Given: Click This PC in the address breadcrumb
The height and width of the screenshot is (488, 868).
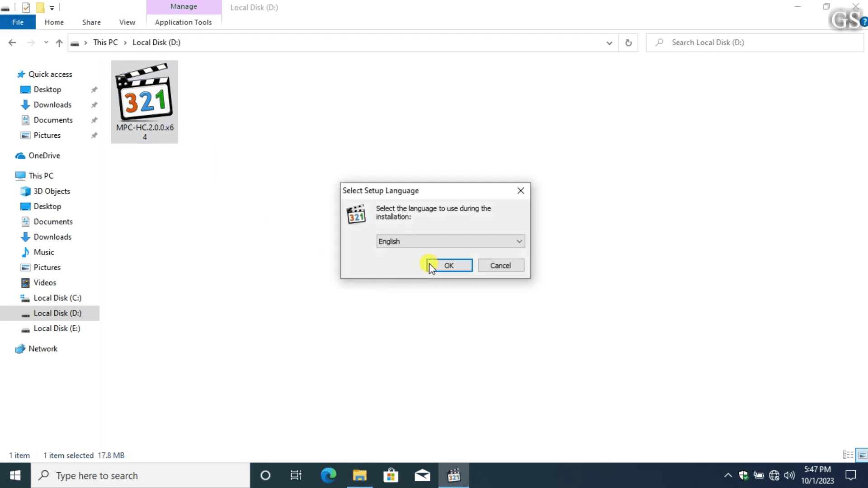Looking at the screenshot, I should (105, 42).
